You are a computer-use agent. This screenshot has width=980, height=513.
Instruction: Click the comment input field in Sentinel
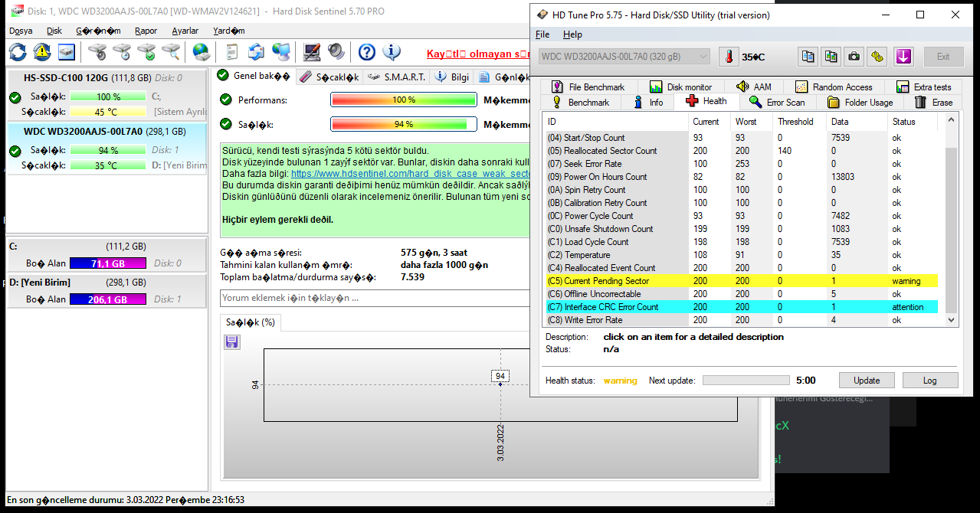point(374,298)
